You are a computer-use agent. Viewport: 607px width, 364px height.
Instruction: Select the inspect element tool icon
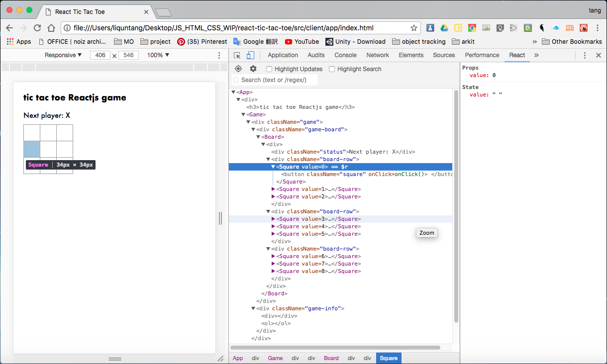[x=237, y=55]
